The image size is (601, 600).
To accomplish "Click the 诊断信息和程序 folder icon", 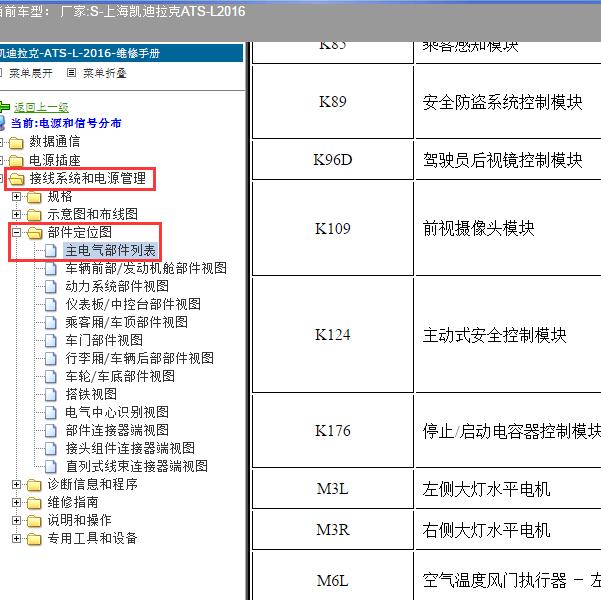I will [x=34, y=485].
